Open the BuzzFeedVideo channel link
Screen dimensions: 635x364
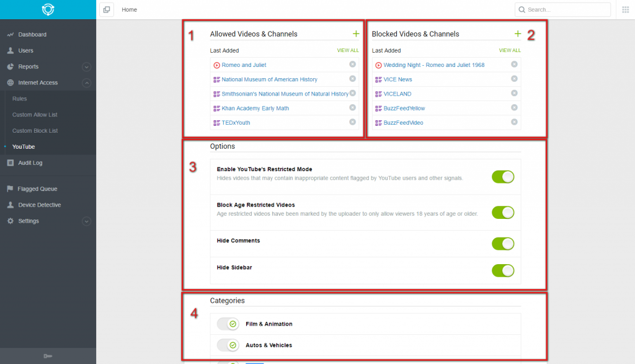[x=403, y=123]
